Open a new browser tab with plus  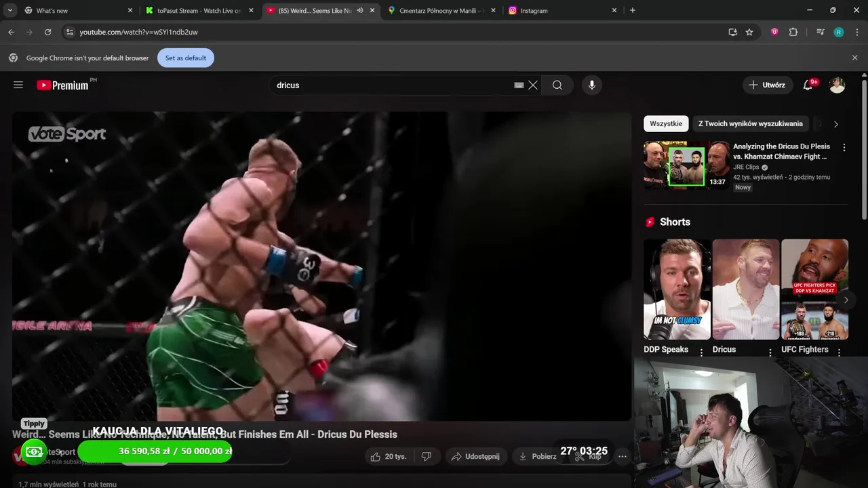click(633, 10)
